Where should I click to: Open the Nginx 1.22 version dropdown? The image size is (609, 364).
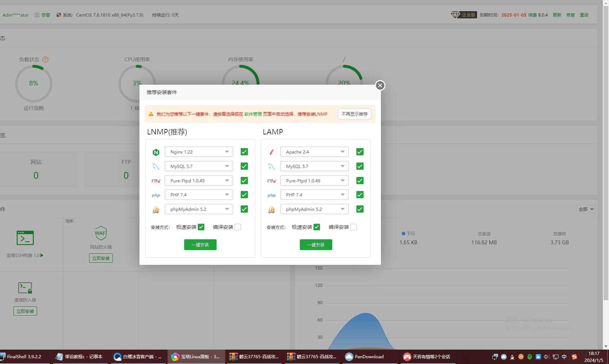199,152
